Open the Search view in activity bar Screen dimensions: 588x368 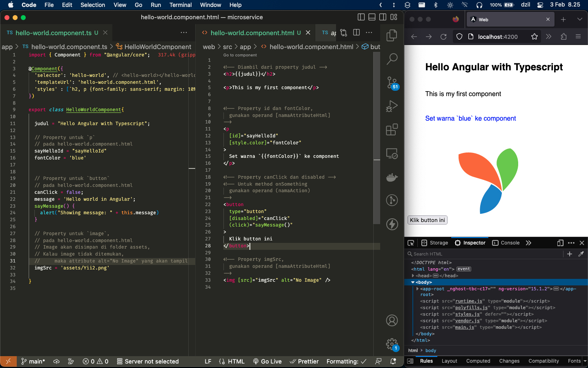pos(392,59)
